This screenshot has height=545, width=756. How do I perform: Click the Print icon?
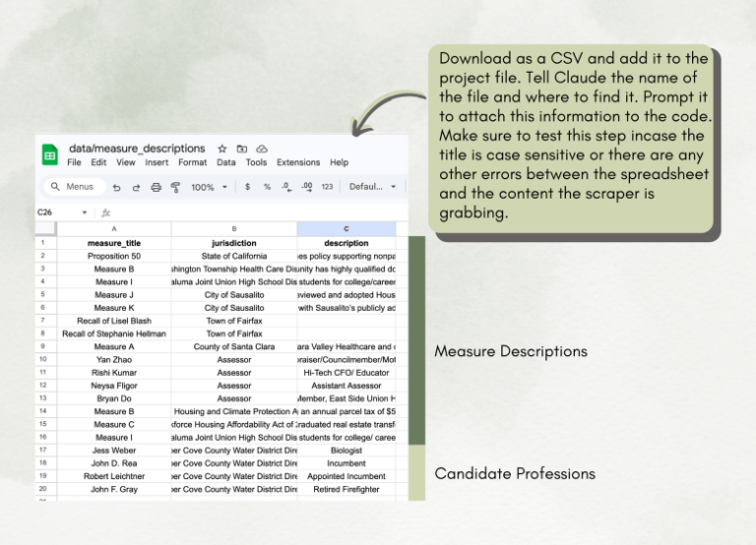click(156, 187)
